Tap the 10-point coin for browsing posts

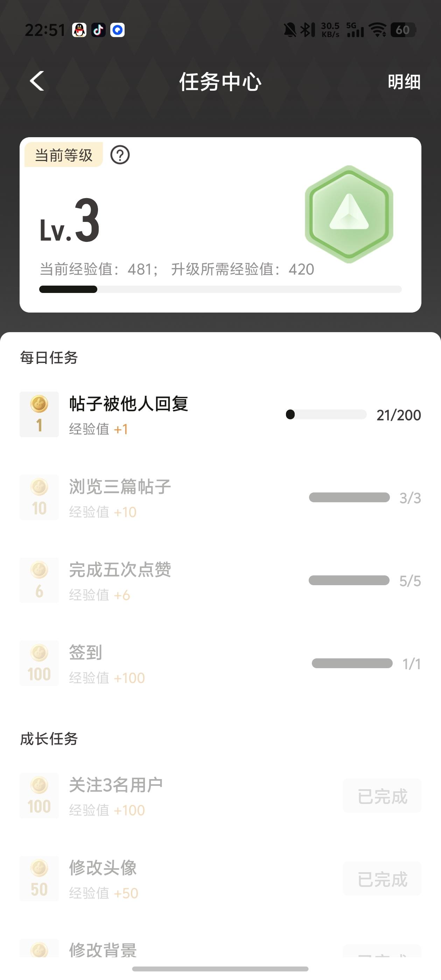click(x=39, y=497)
